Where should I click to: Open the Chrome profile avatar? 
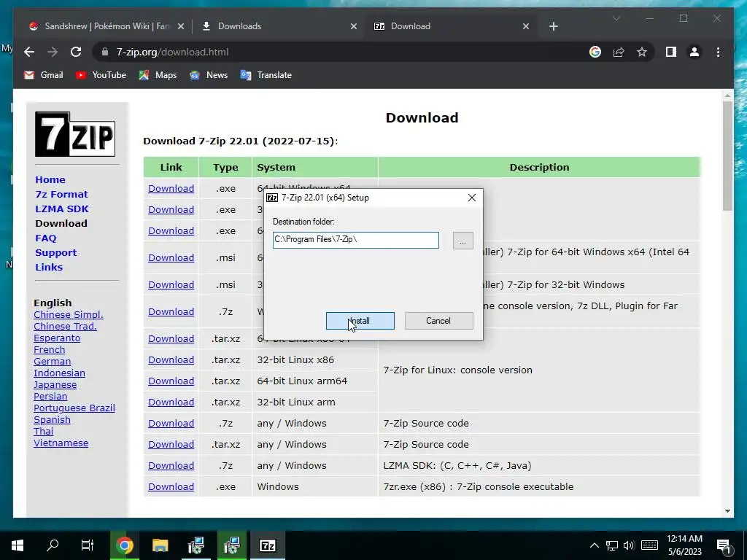coord(694,52)
